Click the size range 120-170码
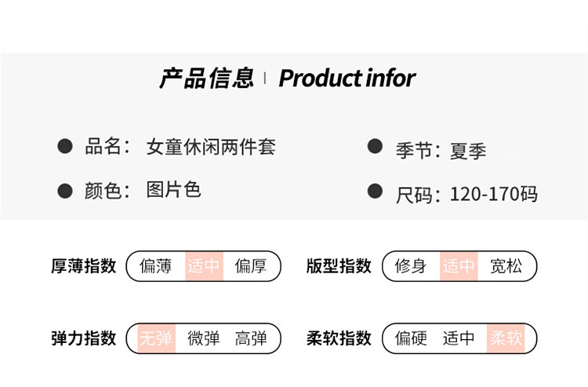This screenshot has width=588, height=387. tap(493, 194)
